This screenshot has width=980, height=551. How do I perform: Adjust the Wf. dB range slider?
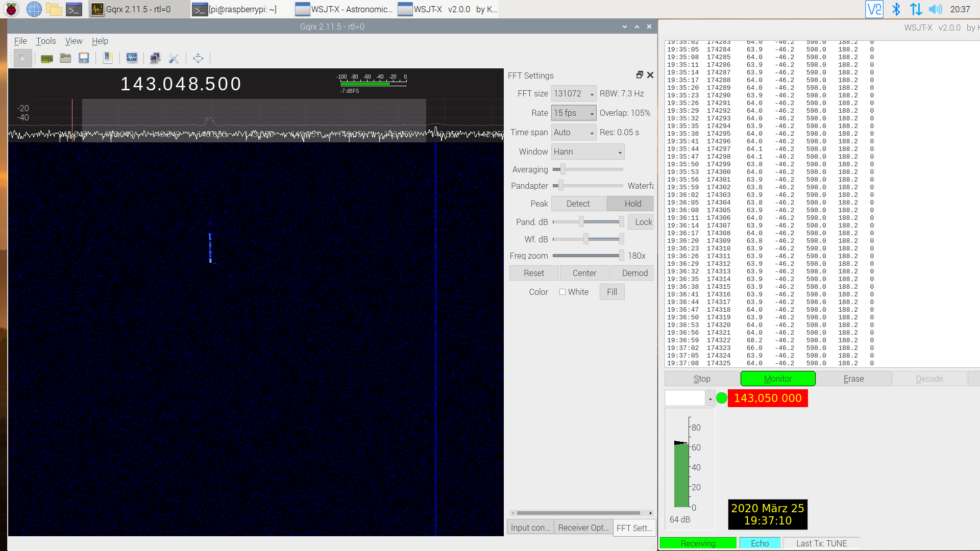click(x=588, y=239)
